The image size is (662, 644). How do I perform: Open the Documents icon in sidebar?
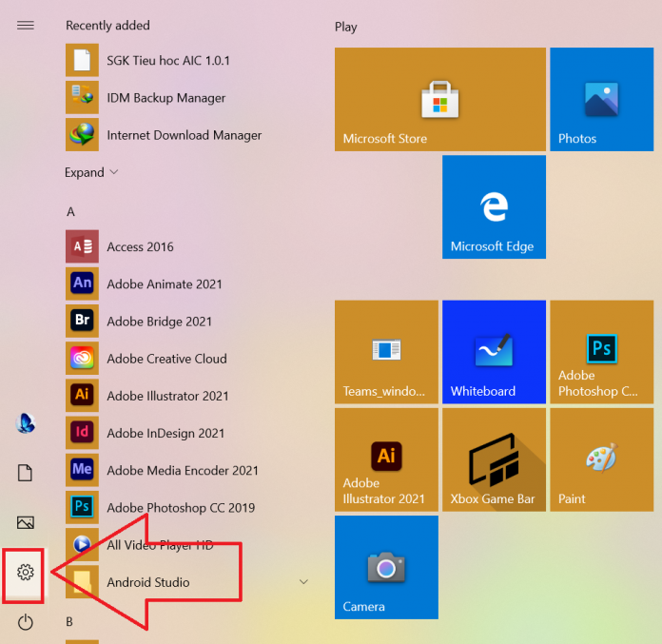pyautogui.click(x=26, y=473)
